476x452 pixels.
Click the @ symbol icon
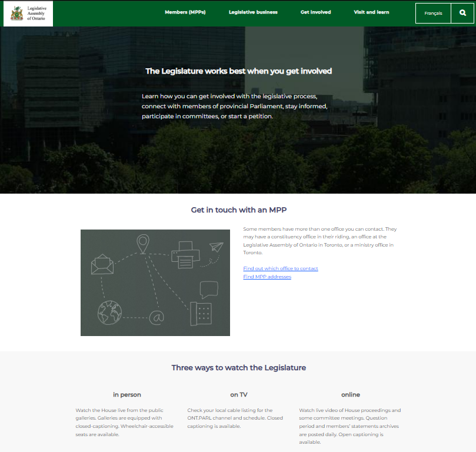(156, 317)
